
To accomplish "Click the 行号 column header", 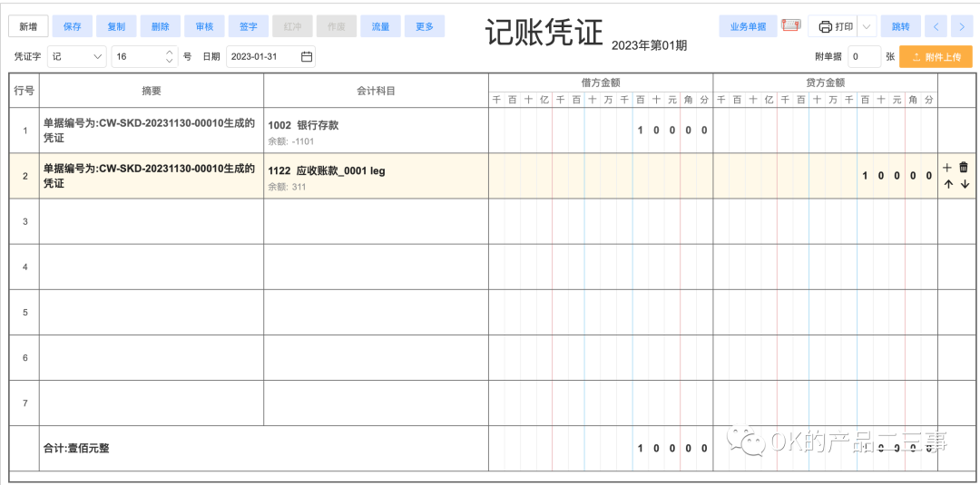I will point(24,91).
